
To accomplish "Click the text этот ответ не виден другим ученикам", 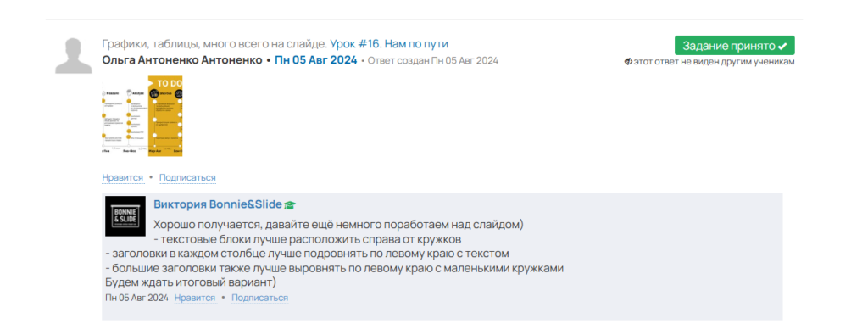I will [714, 61].
